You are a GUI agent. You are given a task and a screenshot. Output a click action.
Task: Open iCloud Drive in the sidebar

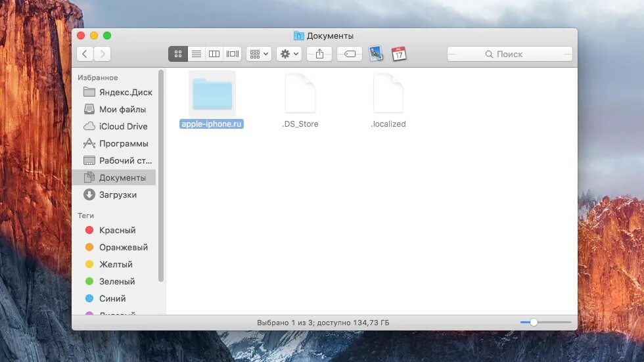click(114, 126)
